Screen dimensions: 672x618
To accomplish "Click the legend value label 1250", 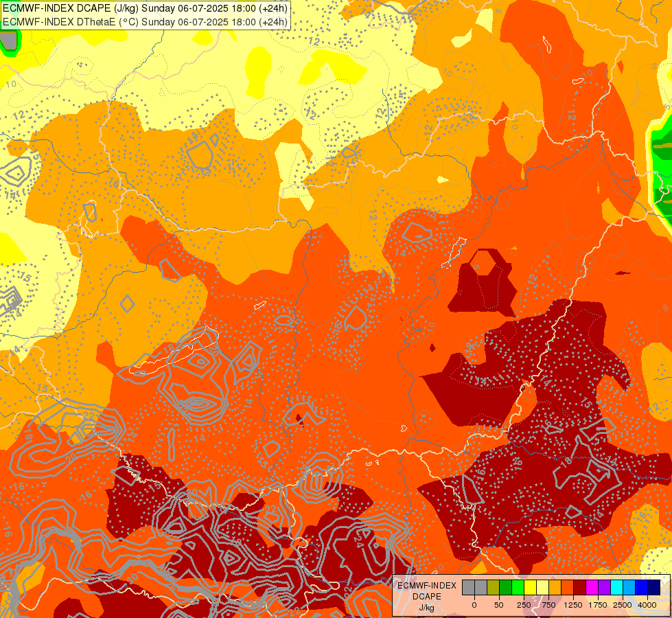I will pos(573,605).
